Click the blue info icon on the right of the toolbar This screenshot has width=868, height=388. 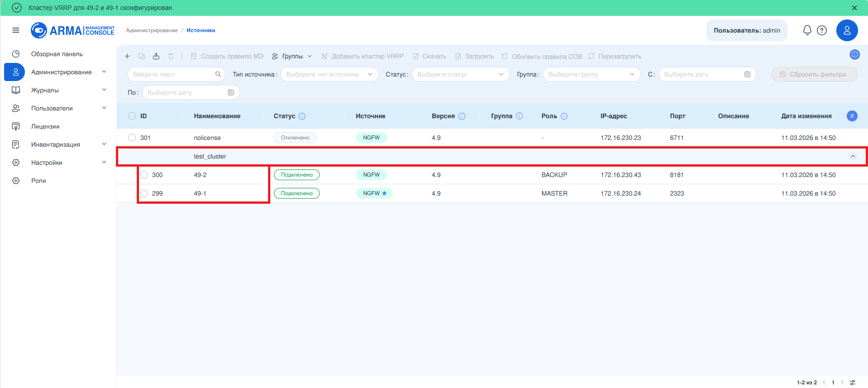[854, 54]
